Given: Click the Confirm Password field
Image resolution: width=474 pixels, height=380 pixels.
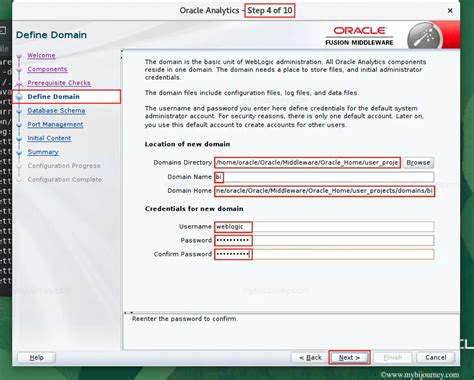Looking at the screenshot, I should click(x=324, y=254).
